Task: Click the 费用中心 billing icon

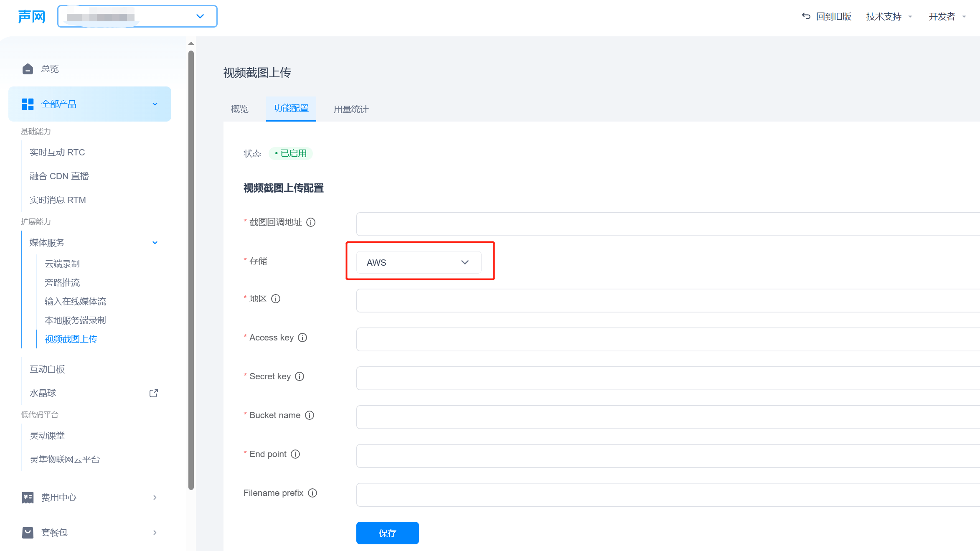Action: (28, 498)
